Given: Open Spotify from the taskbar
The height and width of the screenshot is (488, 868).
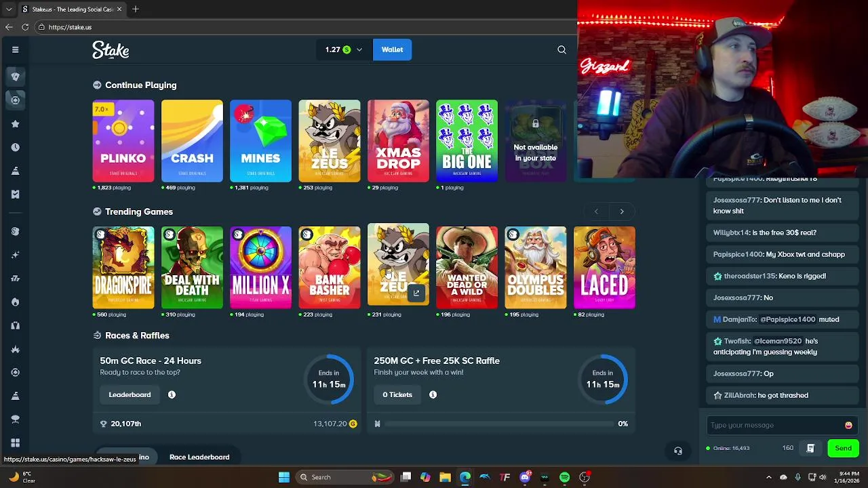Looking at the screenshot, I should tap(564, 477).
